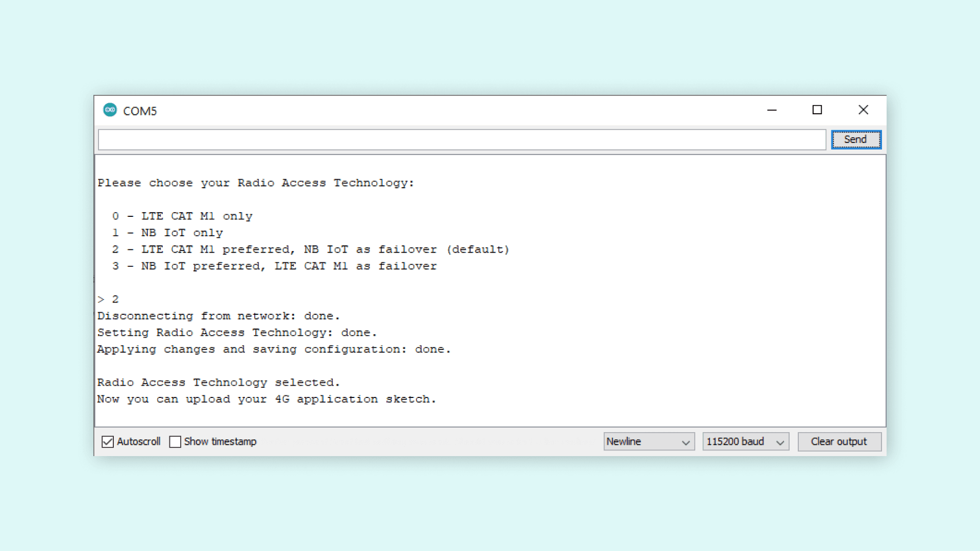Click the Arduino logo icon in title bar
980x551 pixels.
point(110,110)
